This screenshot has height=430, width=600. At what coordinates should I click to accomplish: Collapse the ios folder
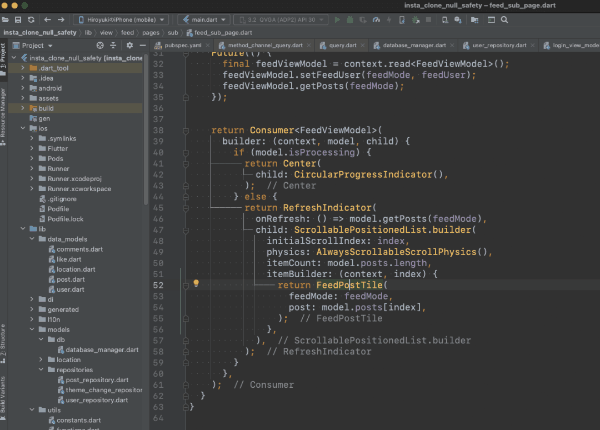tap(23, 128)
